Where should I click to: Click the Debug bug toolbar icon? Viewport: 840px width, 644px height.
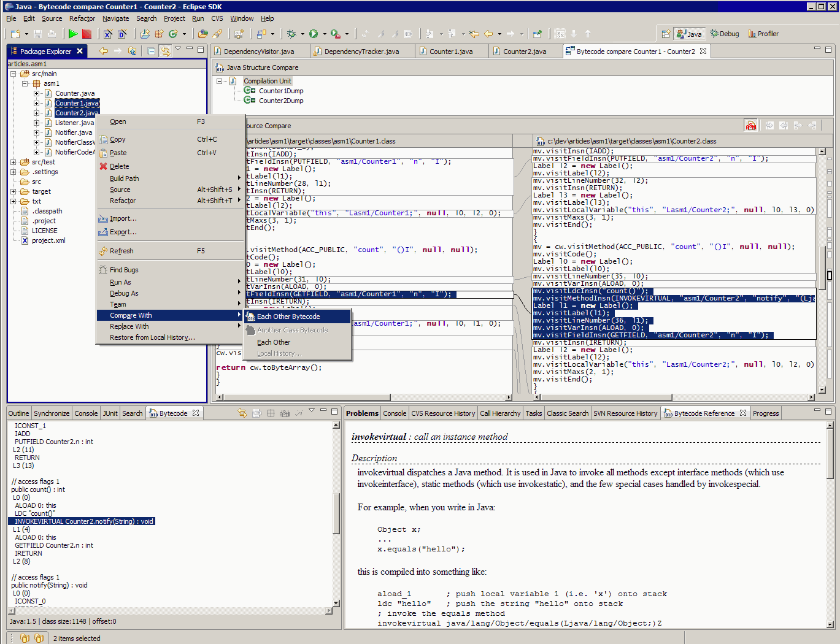(x=292, y=34)
